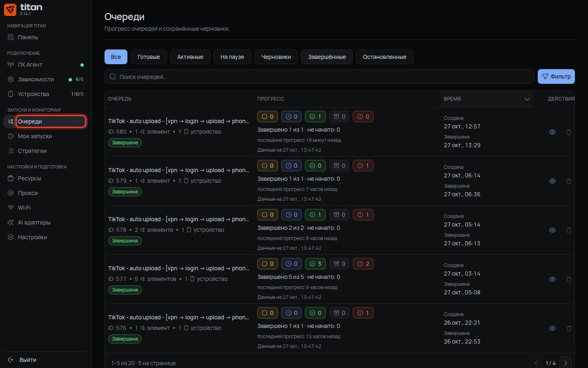Image resolution: width=588 pixels, height=368 pixels.
Task: Click the Очереди sidebar icon
Action: [11, 121]
